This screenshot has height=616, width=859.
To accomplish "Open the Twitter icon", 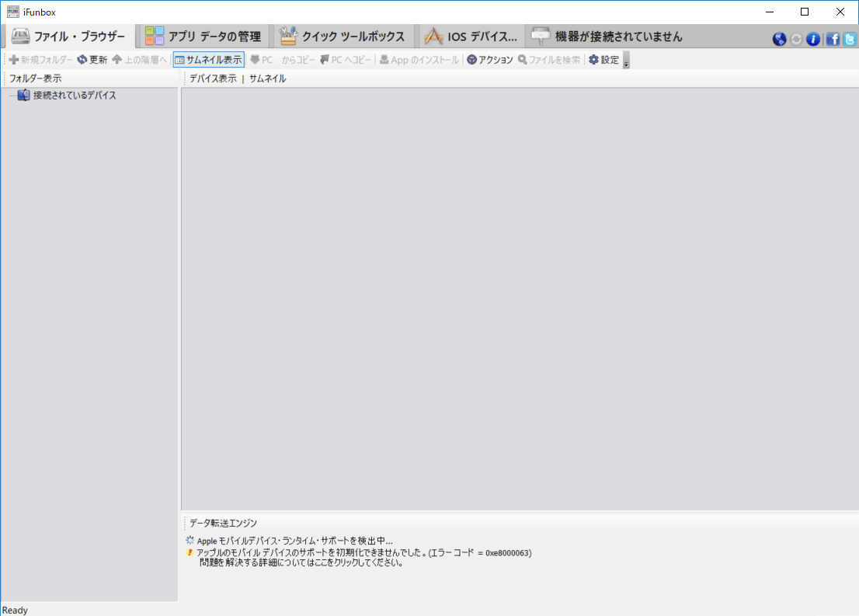I will point(850,39).
